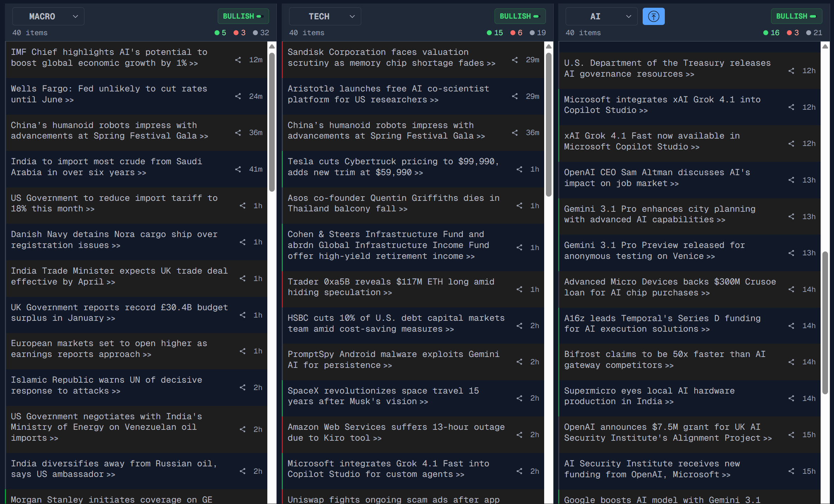The image size is (834, 504).
Task: Share the HSBC debt capital markets story
Action: pos(519,326)
